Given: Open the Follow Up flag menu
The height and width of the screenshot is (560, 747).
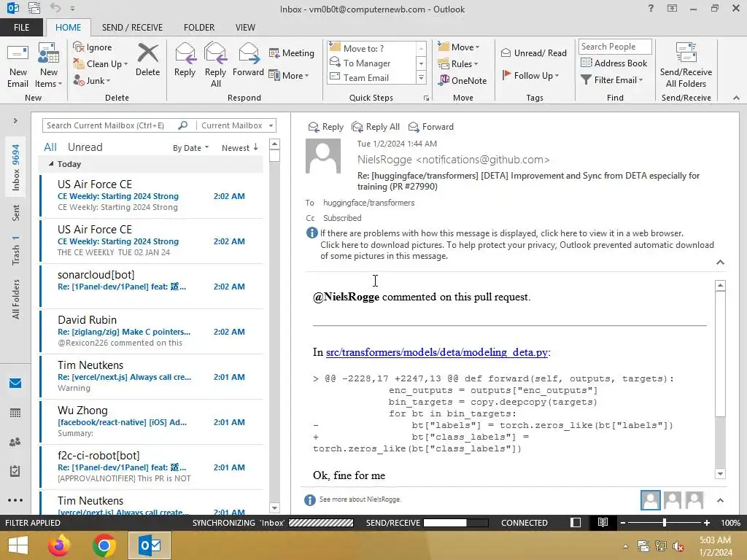Looking at the screenshot, I should point(531,75).
